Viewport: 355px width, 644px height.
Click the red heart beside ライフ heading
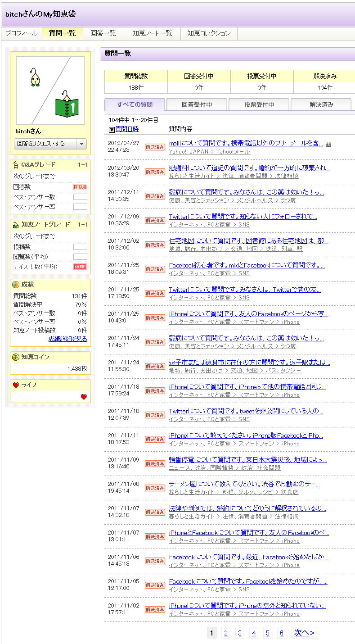pos(16,385)
